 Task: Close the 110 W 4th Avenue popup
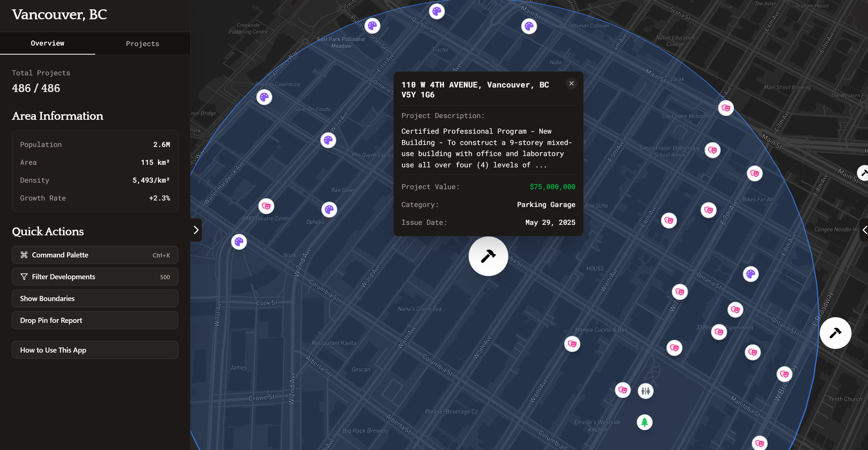tap(571, 84)
